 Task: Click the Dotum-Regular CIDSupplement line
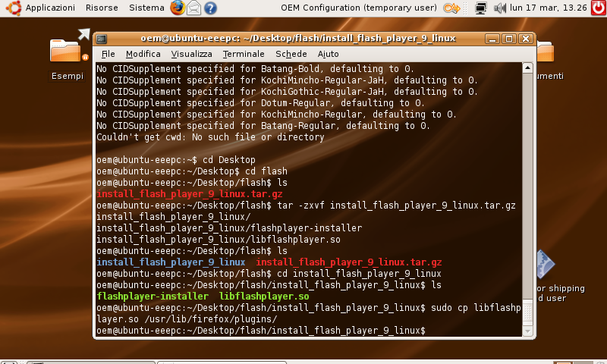pos(260,103)
